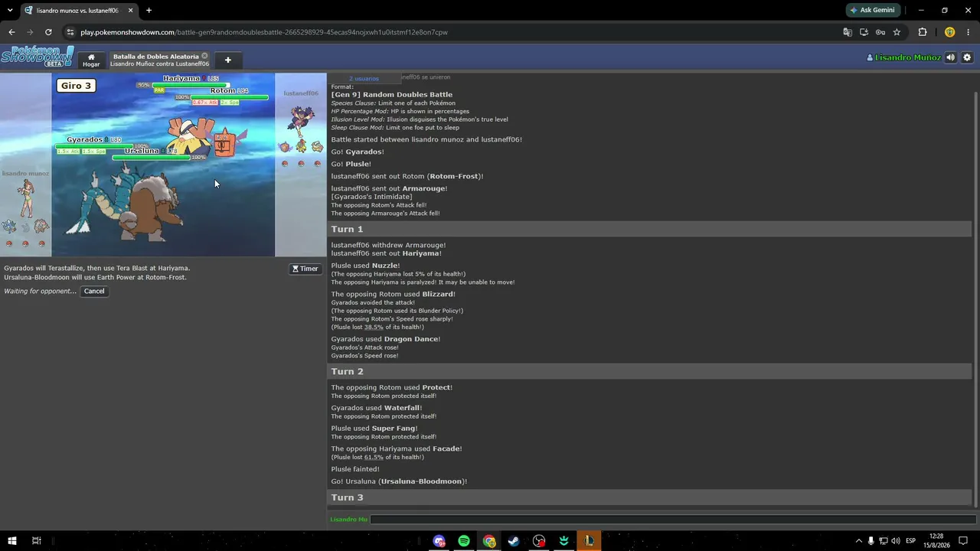Open League of Legends from the taskbar
Image resolution: width=980 pixels, height=551 pixels.
589,541
